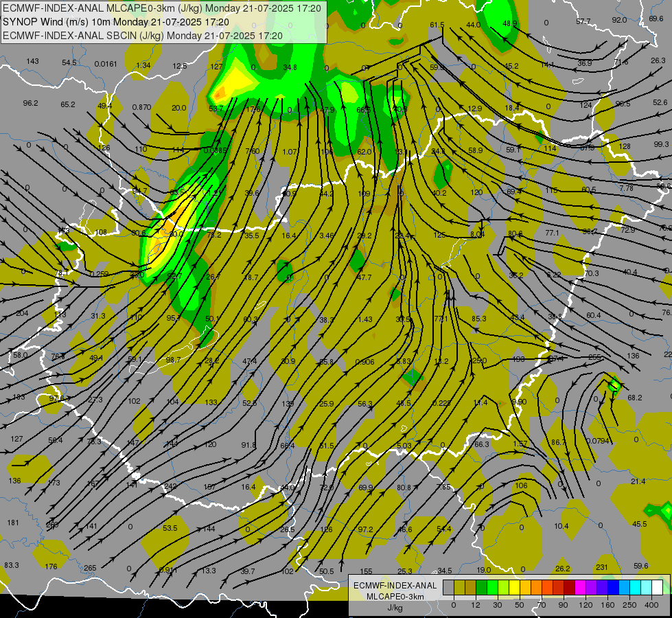
Task: Click the map value '155'
Action: pos(366,571)
